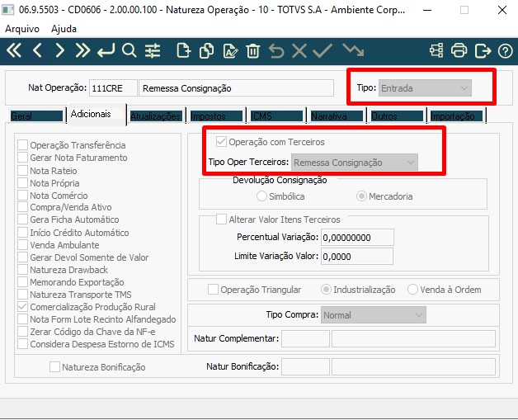Open the Importação tab
The image size is (518, 420).
(457, 116)
